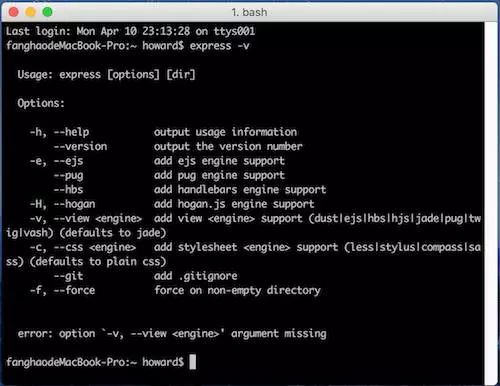Image resolution: width=500 pixels, height=386 pixels.
Task: Click the '--ejs' option text
Action: tap(68, 161)
